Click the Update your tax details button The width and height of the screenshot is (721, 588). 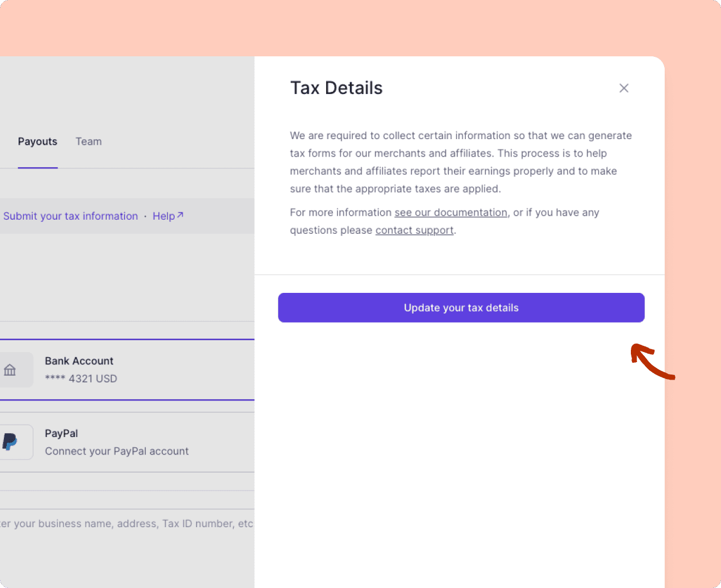pyautogui.click(x=461, y=308)
